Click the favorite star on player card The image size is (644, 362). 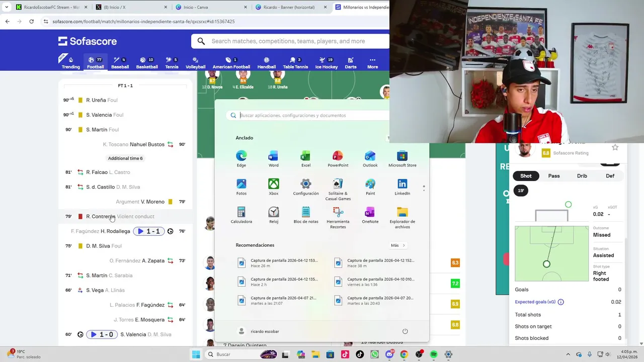615,147
